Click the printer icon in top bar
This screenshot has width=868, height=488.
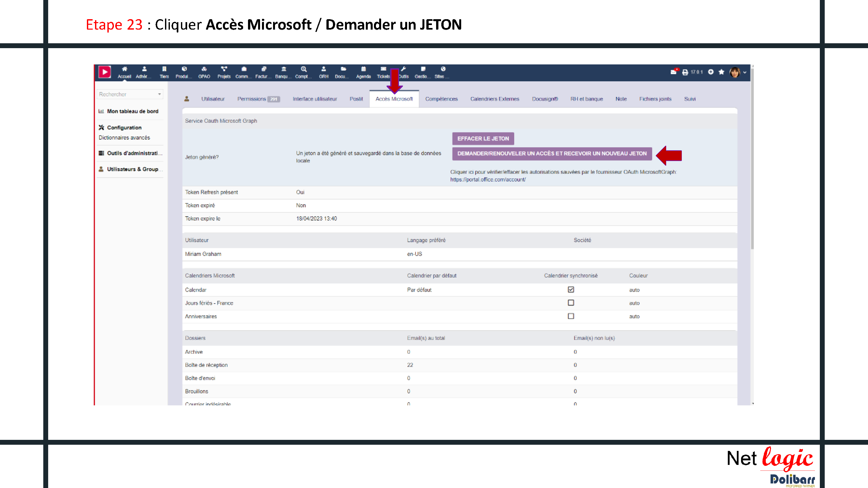tap(685, 72)
